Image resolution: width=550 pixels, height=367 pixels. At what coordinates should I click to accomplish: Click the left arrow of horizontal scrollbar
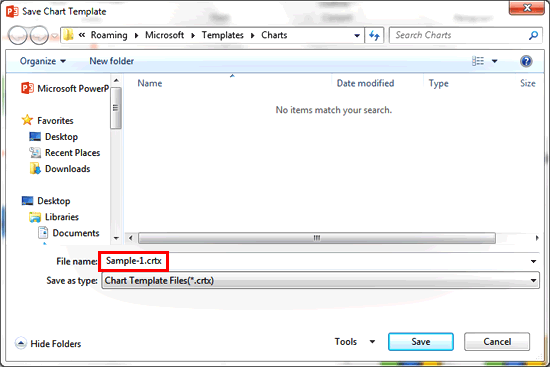tap(130, 238)
